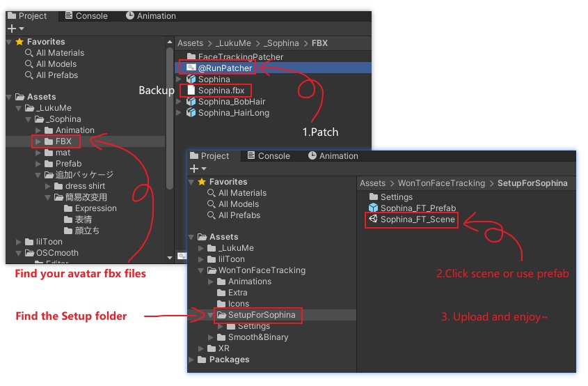Viewport: 588px width, 386px height.
Task: Switch to the Console tab in upper panel
Action: point(86,16)
